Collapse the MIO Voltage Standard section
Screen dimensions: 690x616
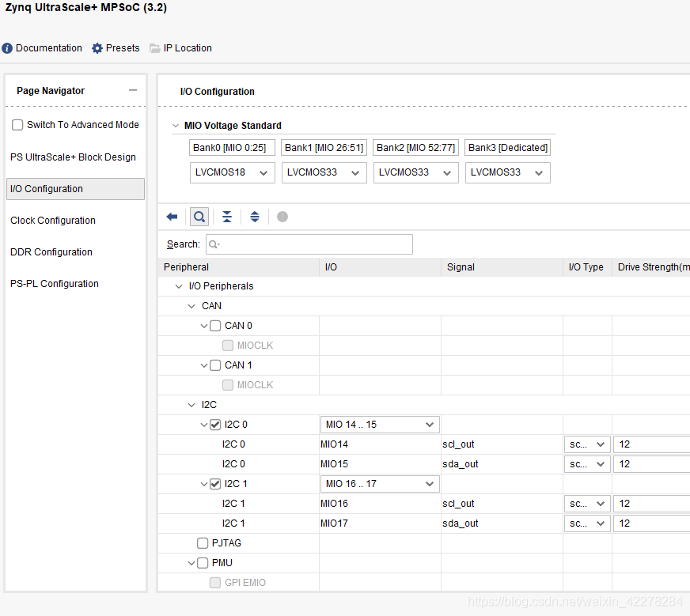(176, 123)
